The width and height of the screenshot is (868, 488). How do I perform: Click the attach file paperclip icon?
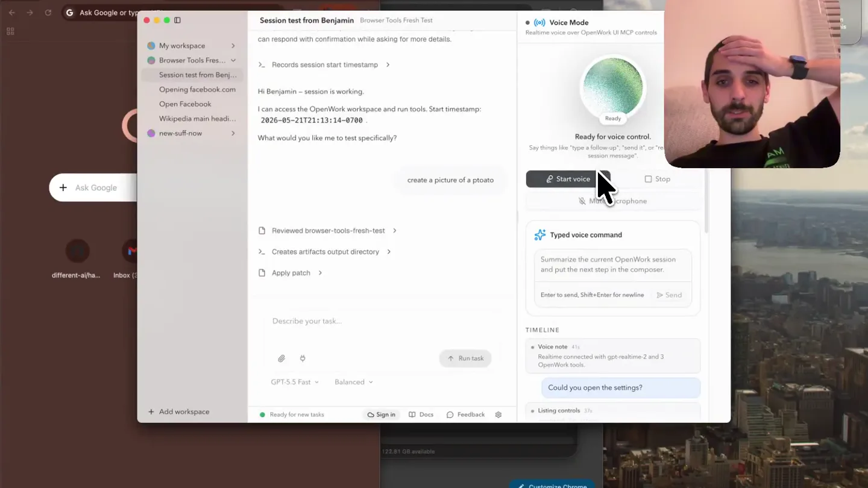pyautogui.click(x=281, y=358)
